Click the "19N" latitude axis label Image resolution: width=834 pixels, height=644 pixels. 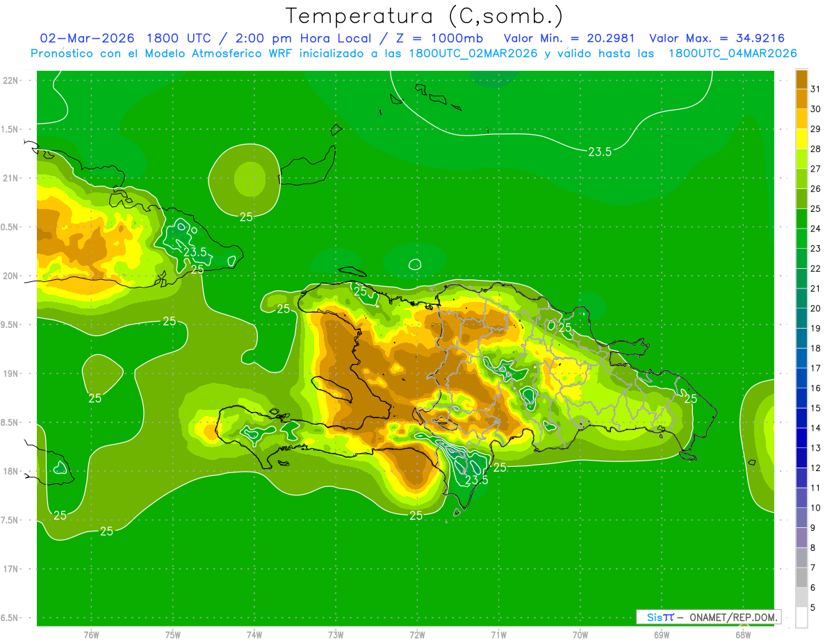pyautogui.click(x=12, y=374)
